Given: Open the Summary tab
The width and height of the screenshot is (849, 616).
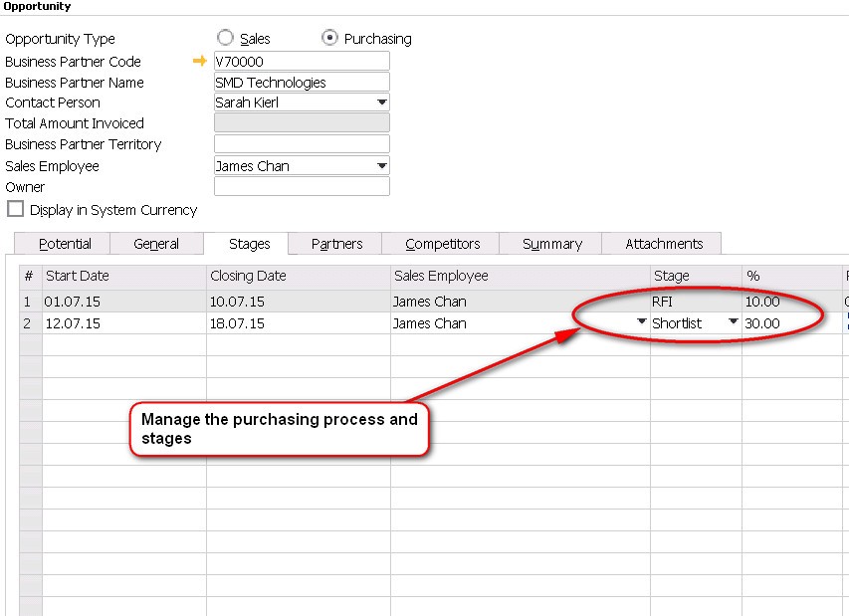Looking at the screenshot, I should point(551,244).
